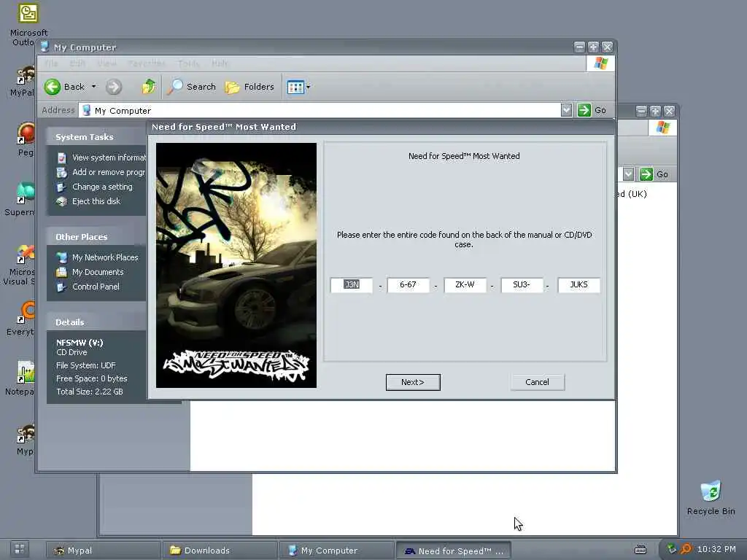Open the Start button on taskbar
The width and height of the screenshot is (747, 560).
(20, 550)
